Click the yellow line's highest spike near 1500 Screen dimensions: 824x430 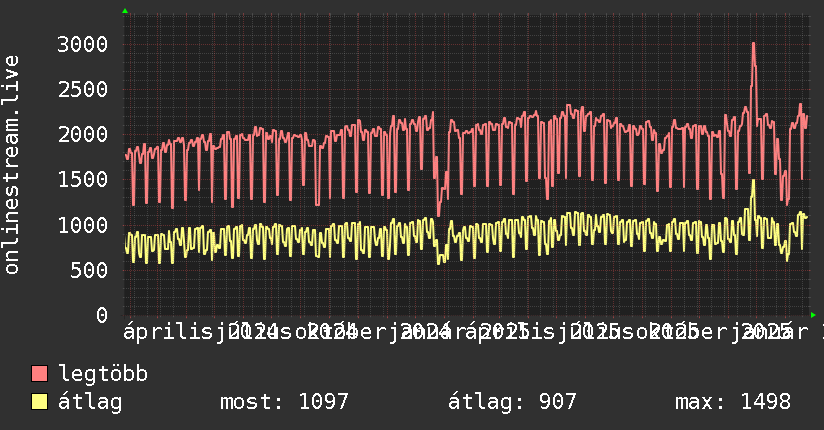(x=753, y=180)
